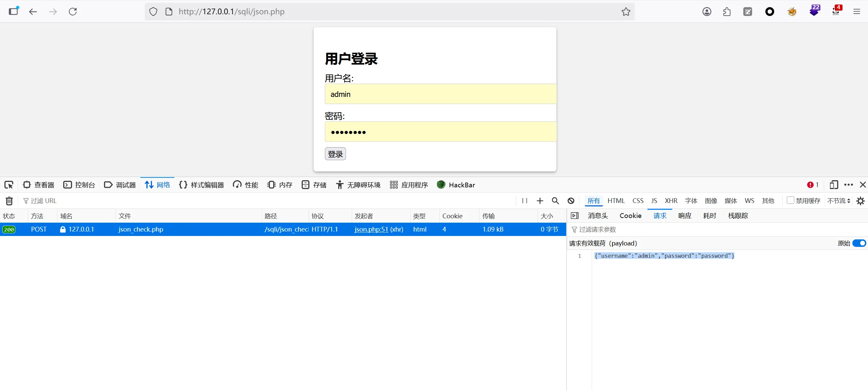Click the 登录 login button
Screen dimensions: 868x390
[x=335, y=154]
